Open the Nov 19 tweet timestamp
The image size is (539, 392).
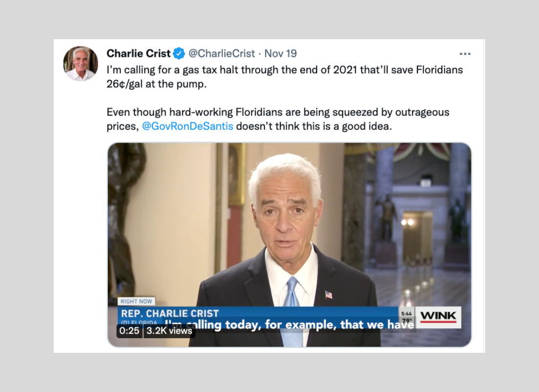click(x=280, y=53)
